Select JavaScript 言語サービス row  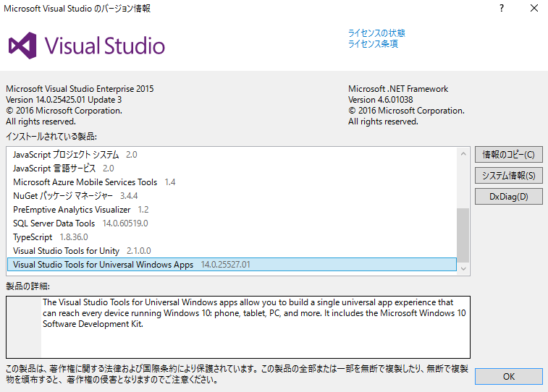pyautogui.click(x=232, y=169)
